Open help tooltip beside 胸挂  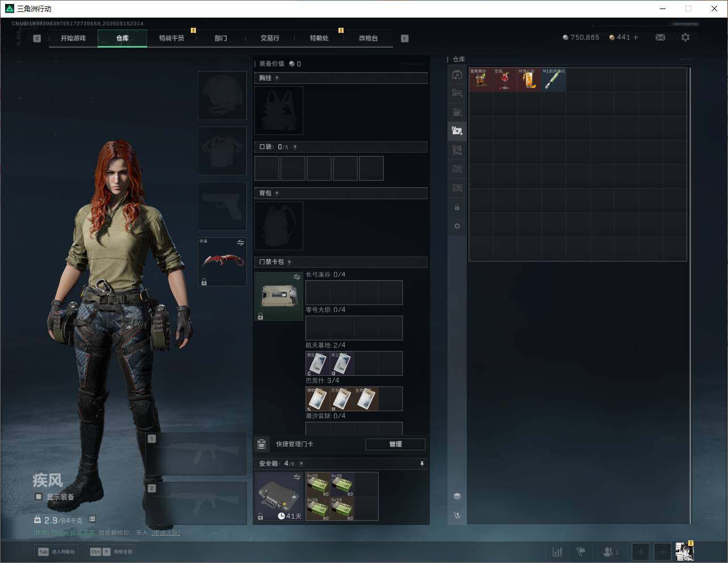point(277,78)
